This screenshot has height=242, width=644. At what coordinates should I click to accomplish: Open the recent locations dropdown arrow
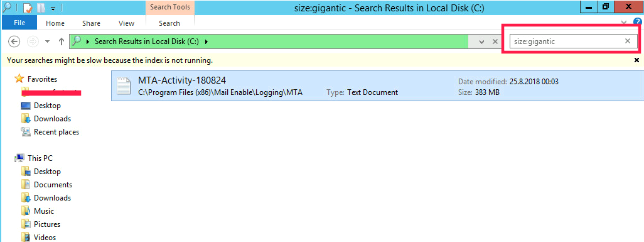[x=47, y=41]
